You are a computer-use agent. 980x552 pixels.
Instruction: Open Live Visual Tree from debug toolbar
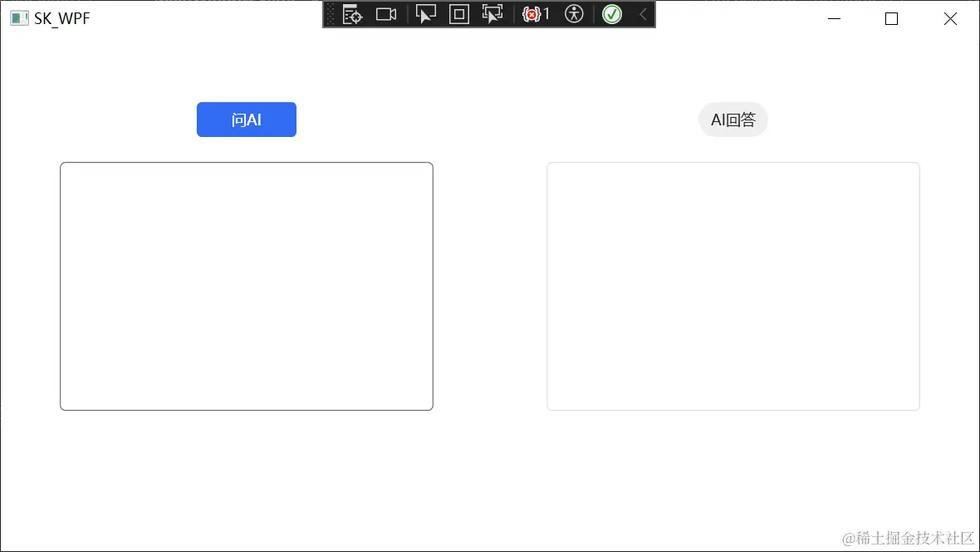tap(352, 14)
